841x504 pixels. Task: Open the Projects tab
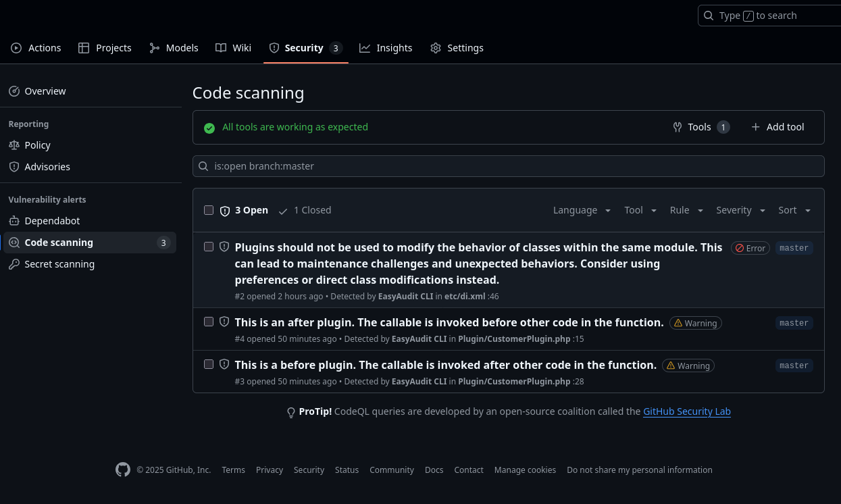105,48
